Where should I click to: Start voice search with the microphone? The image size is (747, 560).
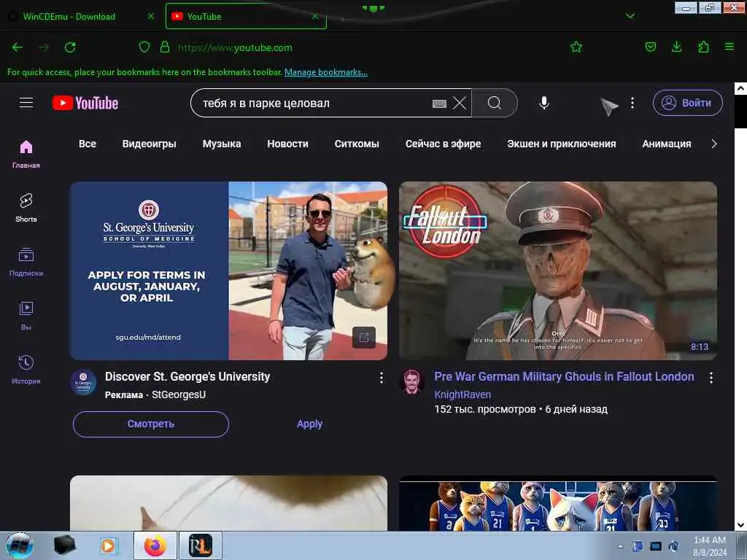tap(544, 103)
